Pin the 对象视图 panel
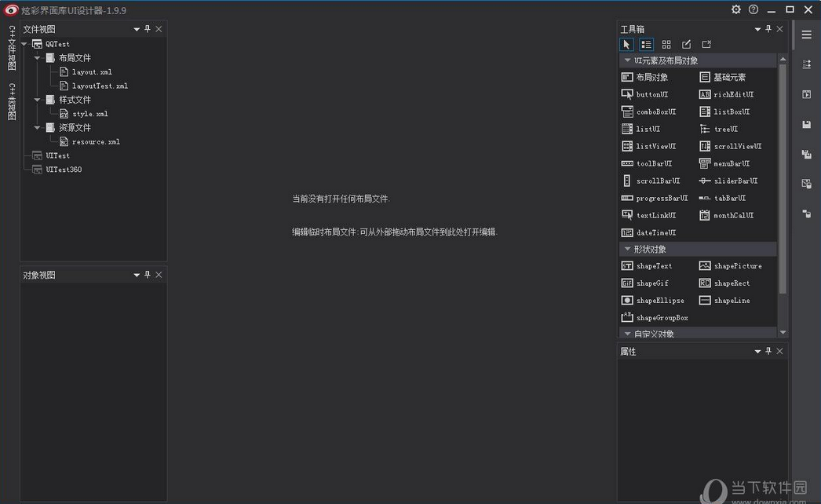The image size is (821, 504). pyautogui.click(x=147, y=275)
